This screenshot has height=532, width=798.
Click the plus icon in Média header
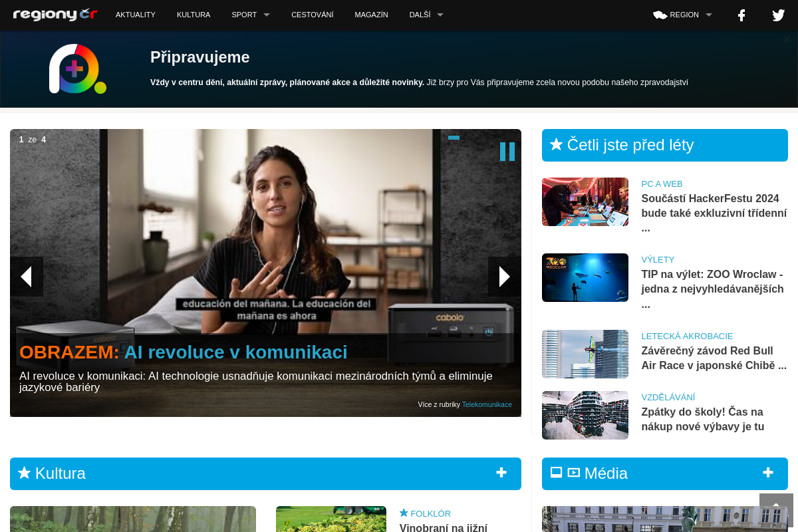(768, 473)
